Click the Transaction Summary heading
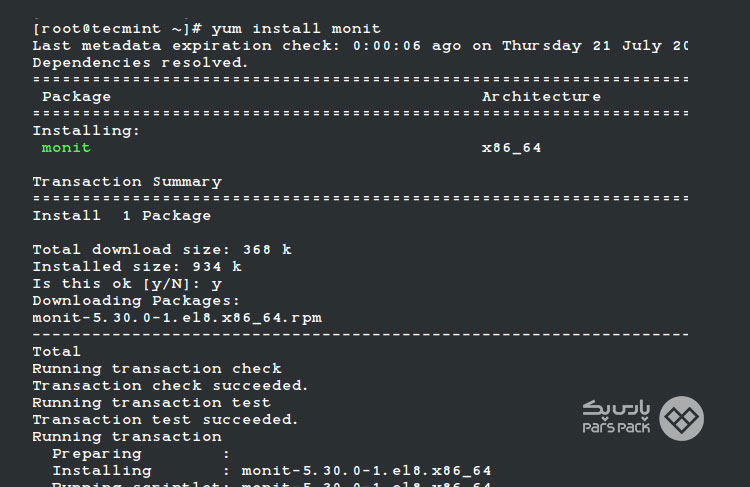Image resolution: width=750 pixels, height=487 pixels. [127, 182]
